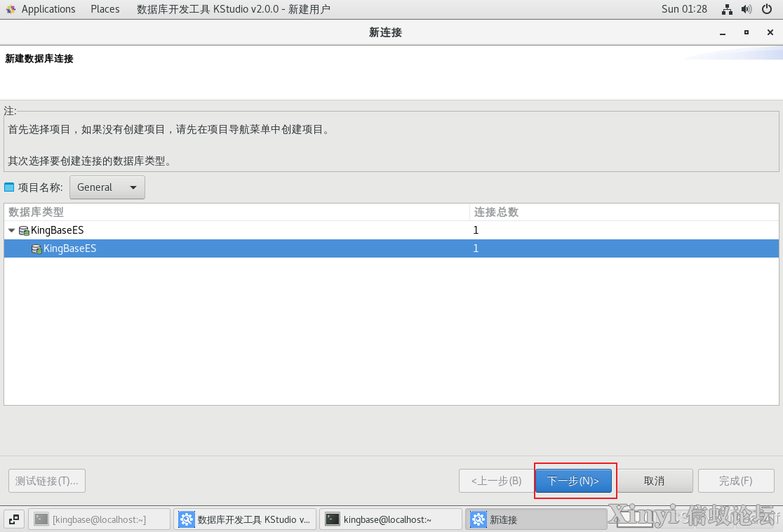Open the Places menu
783x532 pixels.
coord(105,9)
